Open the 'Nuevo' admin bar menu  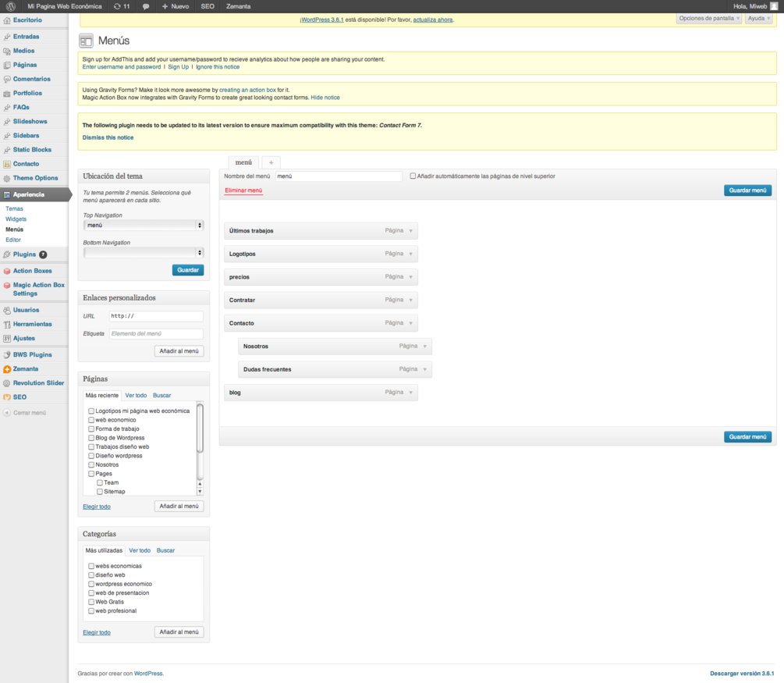click(x=176, y=6)
